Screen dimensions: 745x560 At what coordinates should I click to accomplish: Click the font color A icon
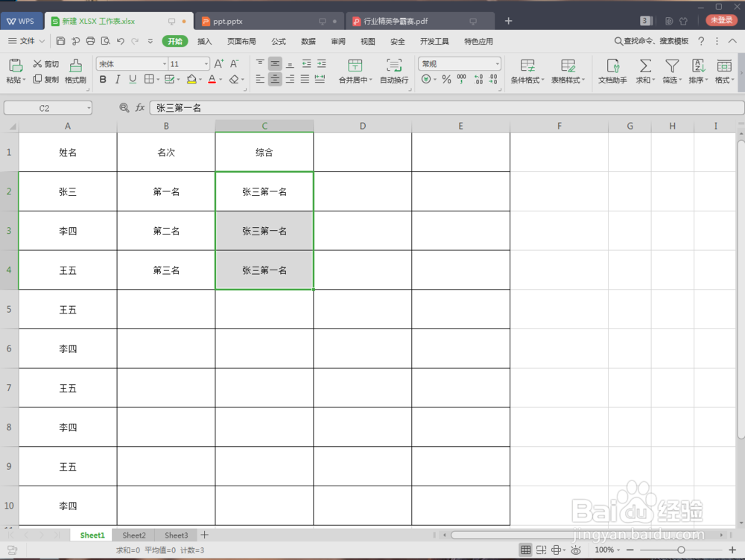tap(212, 80)
